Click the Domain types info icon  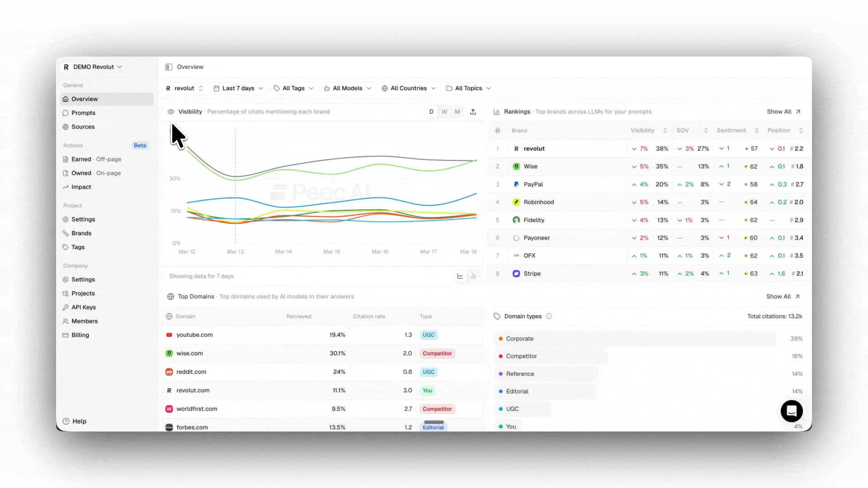coord(549,316)
